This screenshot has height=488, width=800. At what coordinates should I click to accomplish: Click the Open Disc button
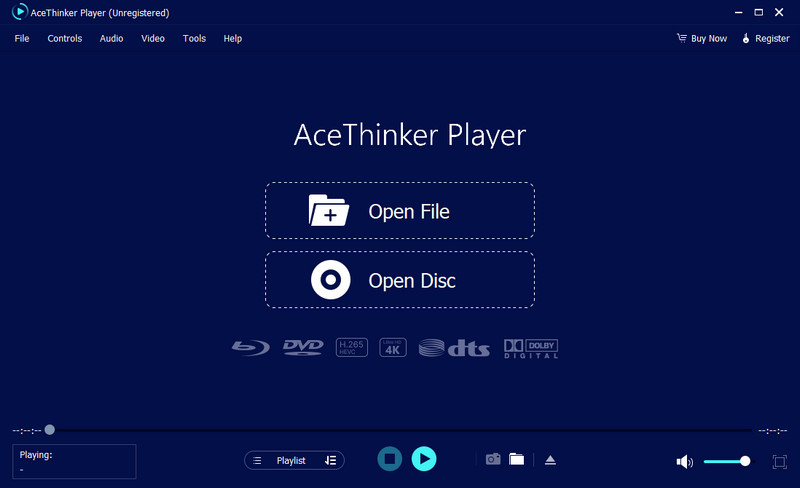[x=399, y=280]
